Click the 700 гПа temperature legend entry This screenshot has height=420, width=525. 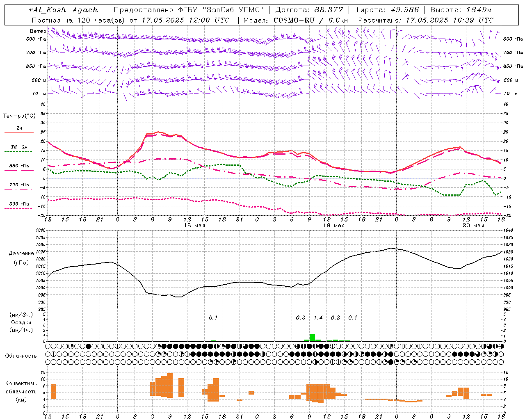19,185
